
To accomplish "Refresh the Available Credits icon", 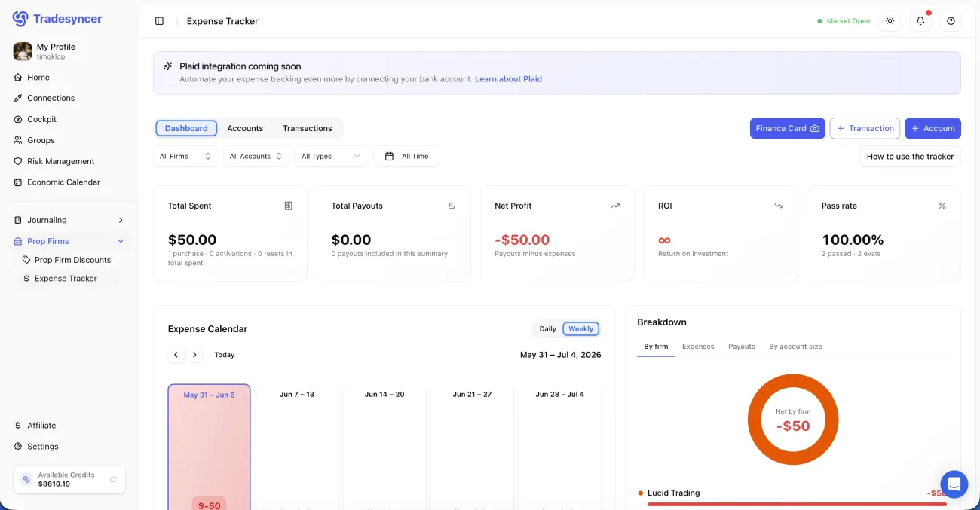I will 113,479.
